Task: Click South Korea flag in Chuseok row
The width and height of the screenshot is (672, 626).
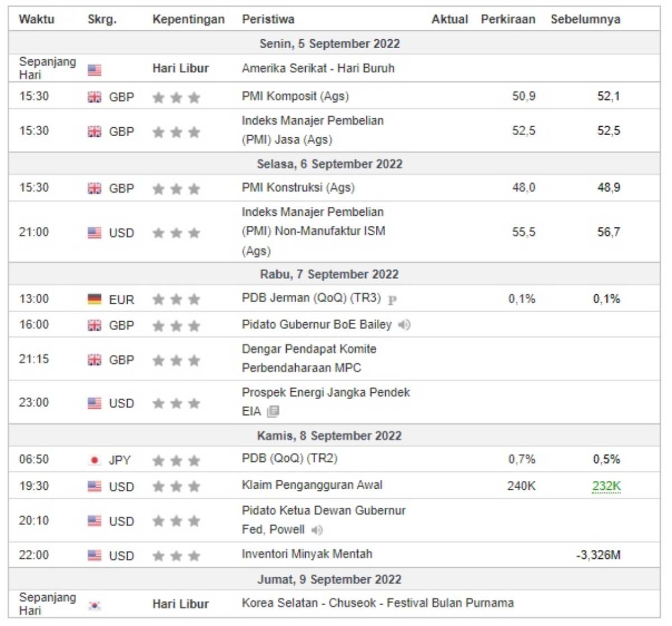Action: point(95,605)
